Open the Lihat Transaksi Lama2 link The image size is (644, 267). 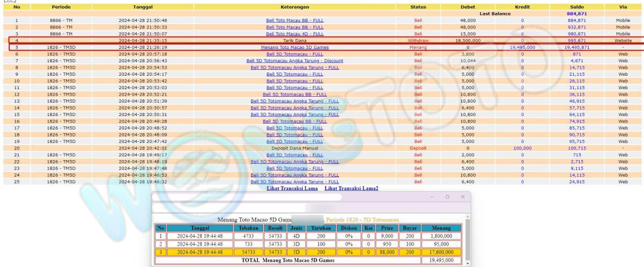click(351, 189)
